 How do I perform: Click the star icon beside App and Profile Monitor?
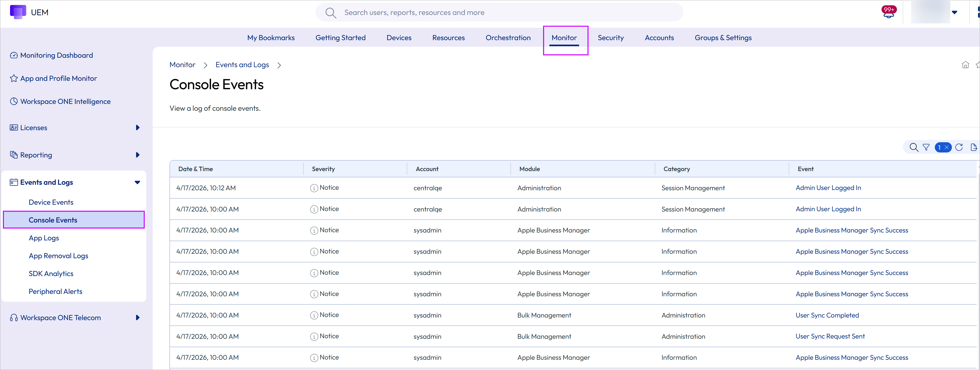pyautogui.click(x=14, y=79)
